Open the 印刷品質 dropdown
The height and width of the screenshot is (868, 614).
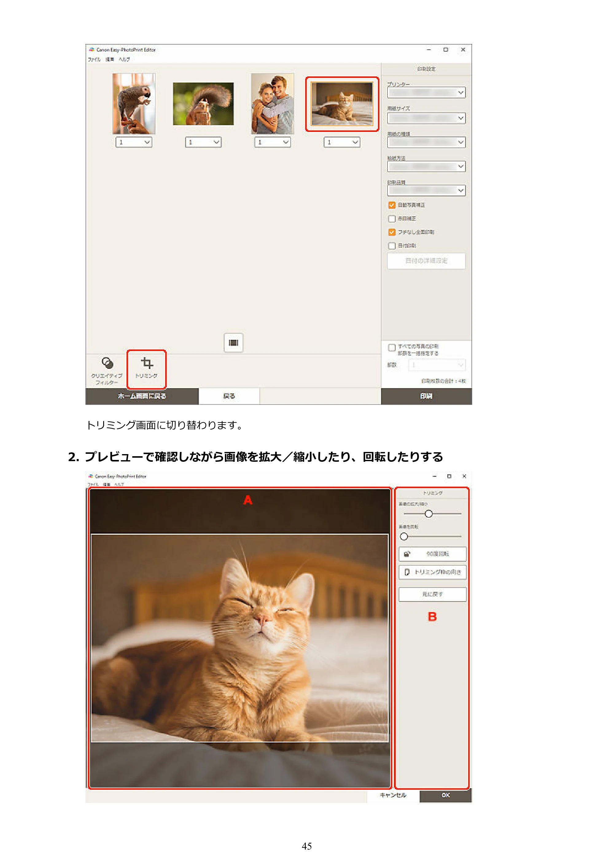point(426,190)
